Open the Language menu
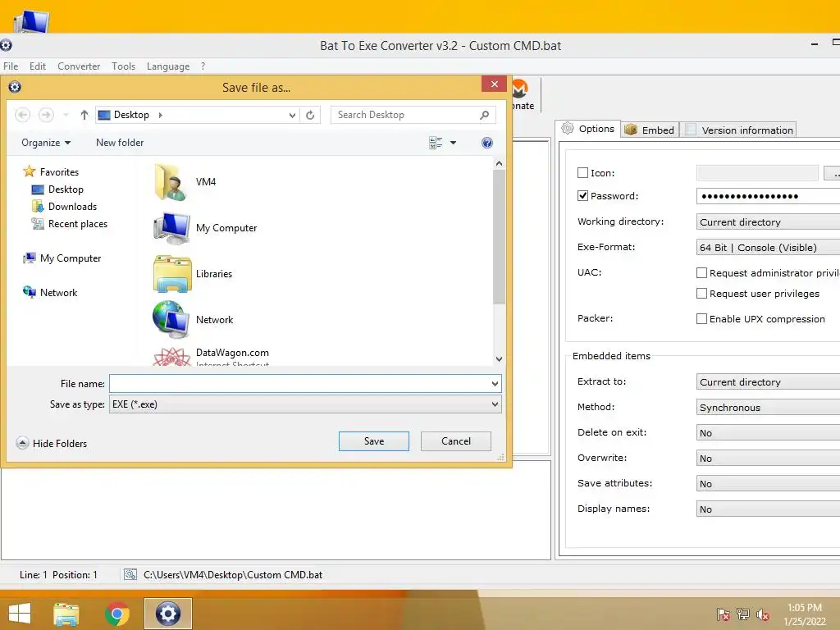Viewport: 840px width, 630px height. coord(168,66)
